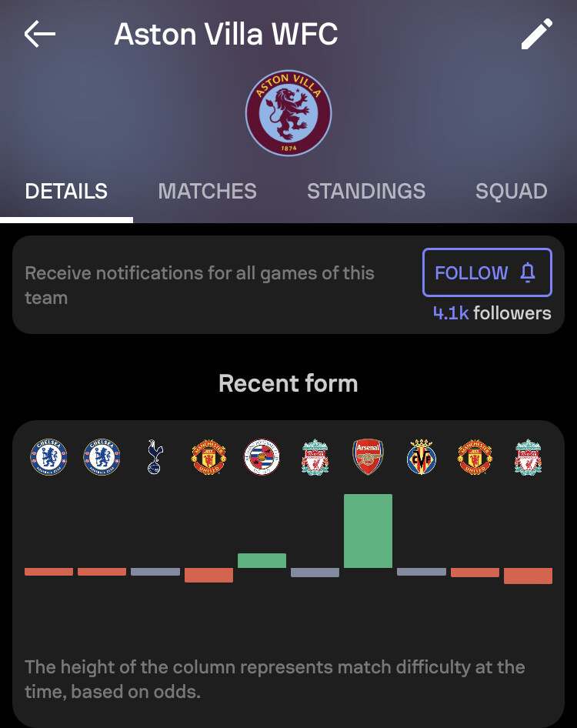577x728 pixels.
Task: Select the first Chelsea badge in Recent form
Action: point(48,457)
